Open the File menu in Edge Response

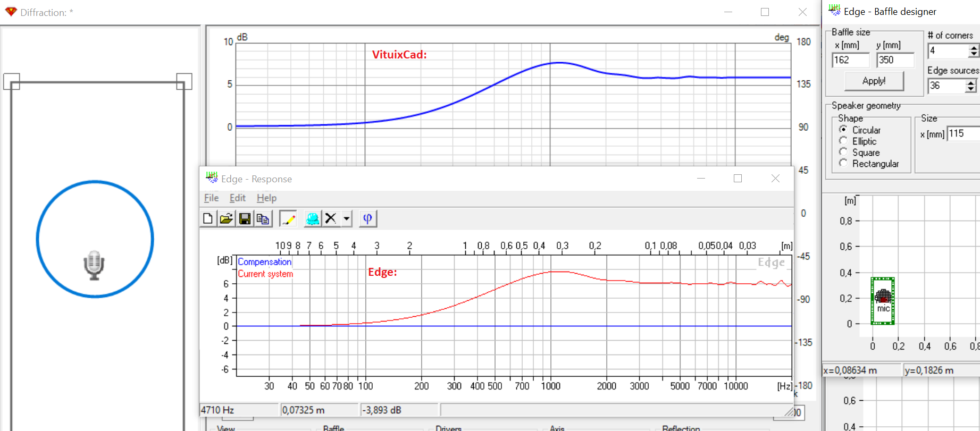pos(211,198)
